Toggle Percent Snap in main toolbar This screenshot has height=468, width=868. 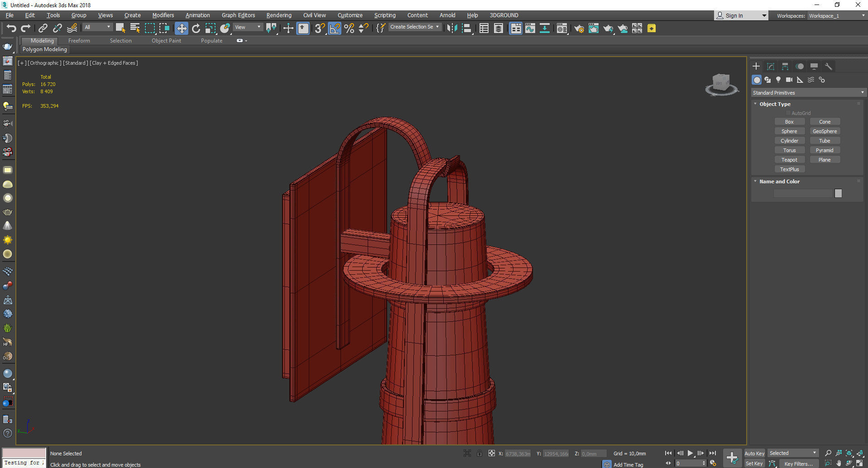[x=349, y=29]
